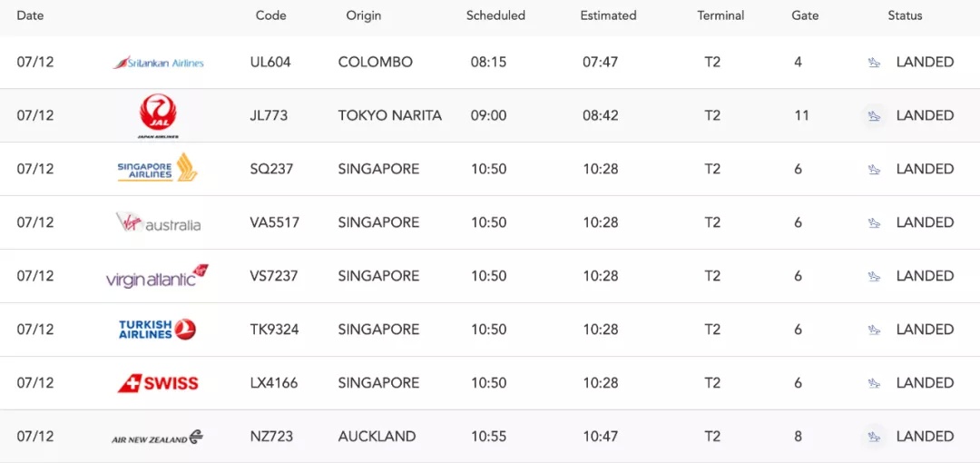Click the SriLankan Airlines logo

pos(158,63)
